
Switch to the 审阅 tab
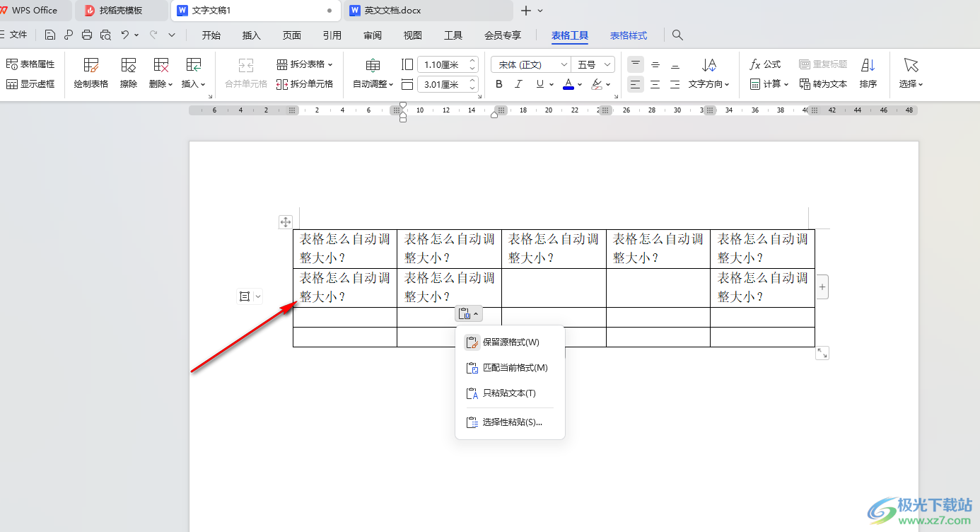click(373, 35)
